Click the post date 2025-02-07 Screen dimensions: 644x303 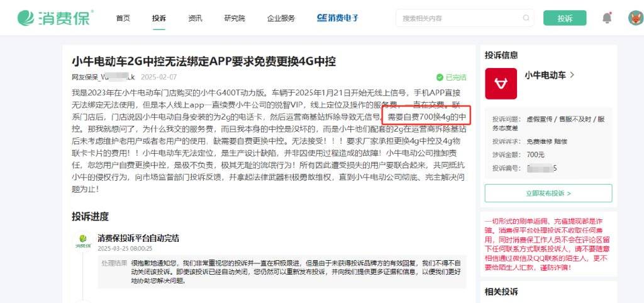(159, 77)
